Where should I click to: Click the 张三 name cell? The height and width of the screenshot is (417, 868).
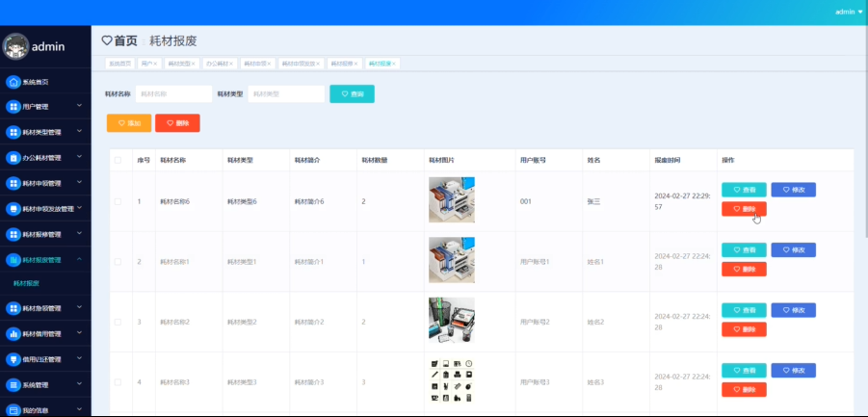592,201
